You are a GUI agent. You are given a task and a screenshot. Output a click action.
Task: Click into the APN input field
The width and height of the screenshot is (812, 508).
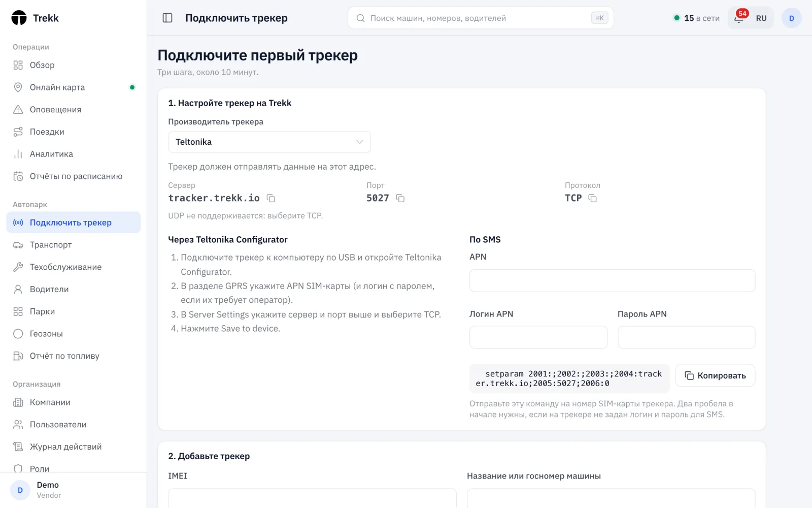[612, 281]
